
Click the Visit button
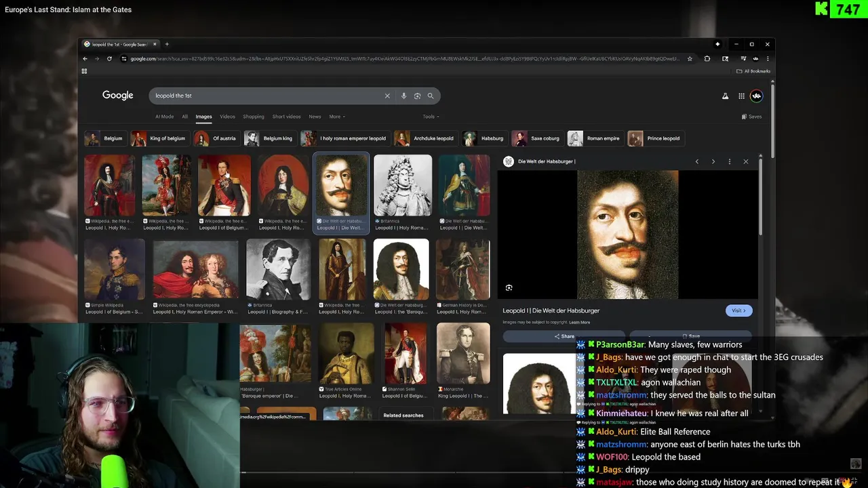(x=738, y=310)
